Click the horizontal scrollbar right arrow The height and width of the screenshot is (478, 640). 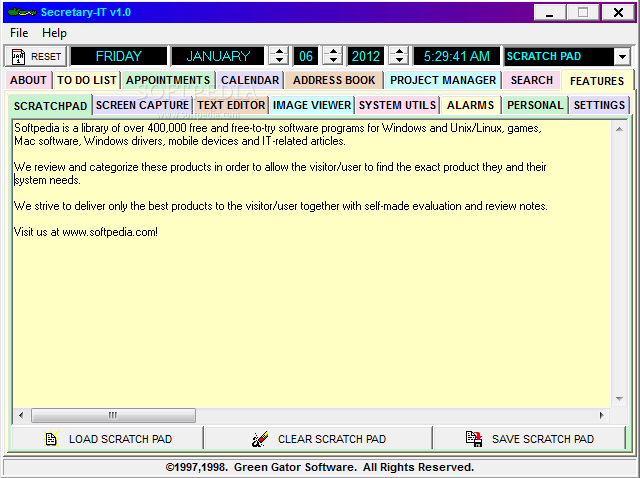pyautogui.click(x=602, y=416)
